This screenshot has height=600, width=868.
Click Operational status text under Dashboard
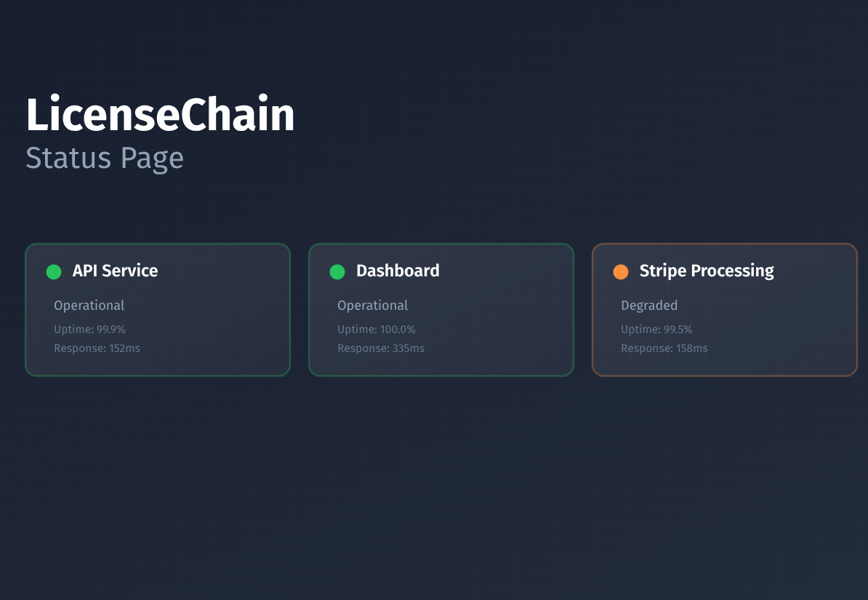point(372,305)
